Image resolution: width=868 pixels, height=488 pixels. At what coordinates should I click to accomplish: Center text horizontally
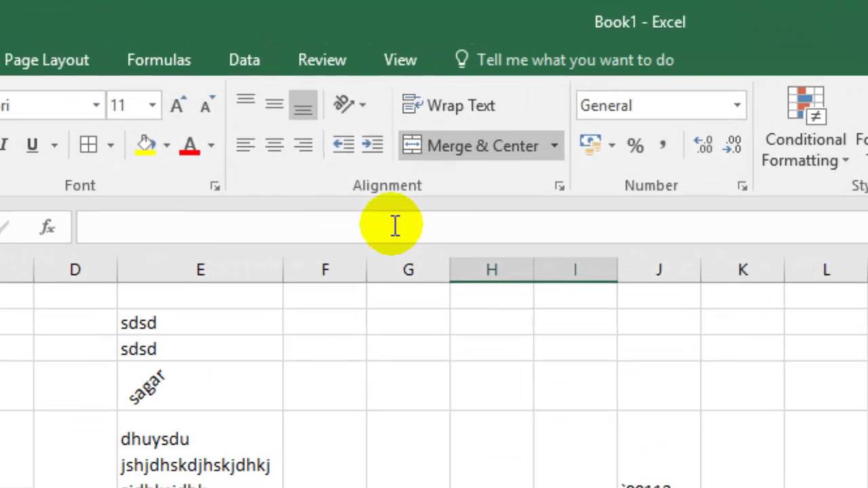click(x=274, y=145)
